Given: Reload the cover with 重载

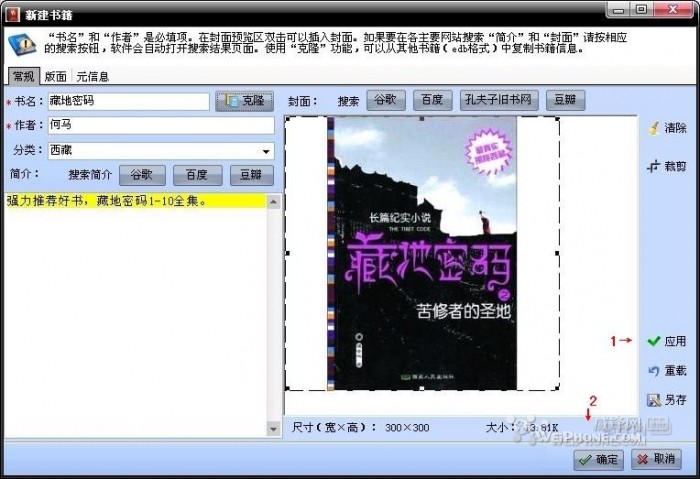Looking at the screenshot, I should coord(667,371).
